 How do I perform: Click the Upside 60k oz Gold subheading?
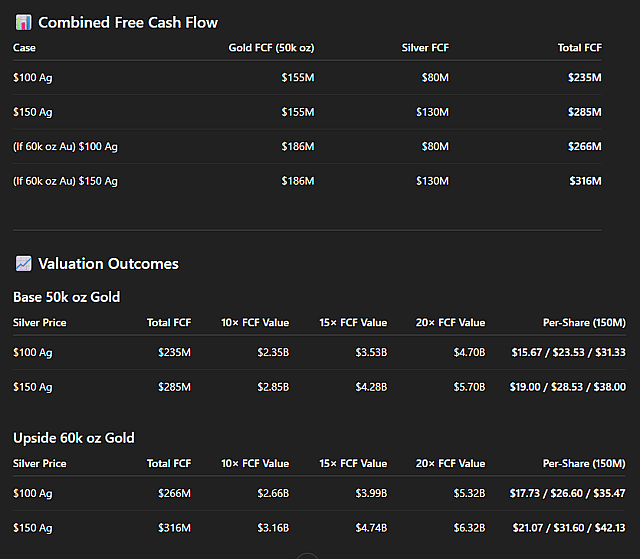tap(73, 438)
